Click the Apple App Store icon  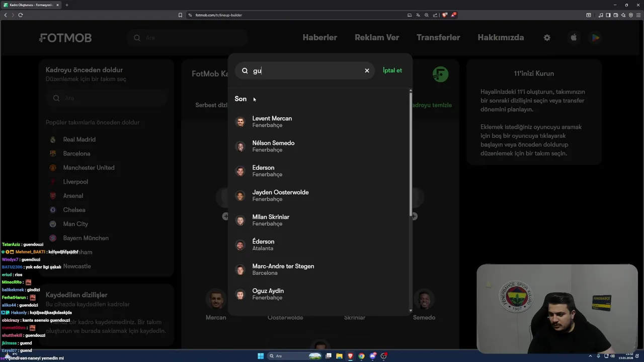[574, 38]
